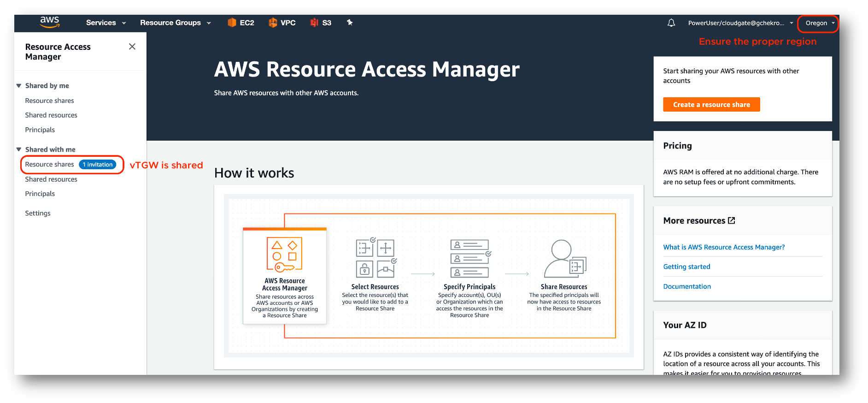This screenshot has height=403, width=868.
Task: Open the PowerUser account dropdown
Action: click(x=741, y=23)
